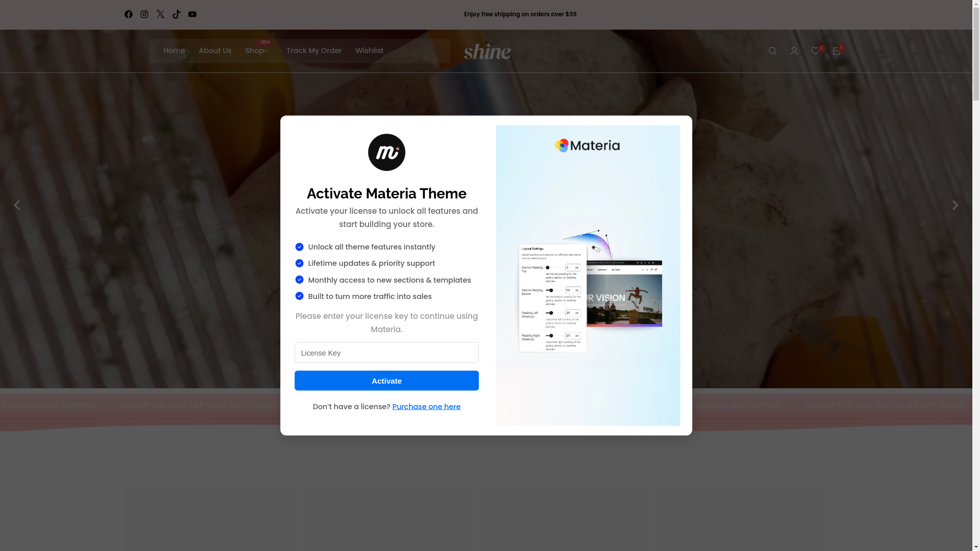This screenshot has height=551, width=980.
Task: Open the YouTube social link
Action: 192,14
